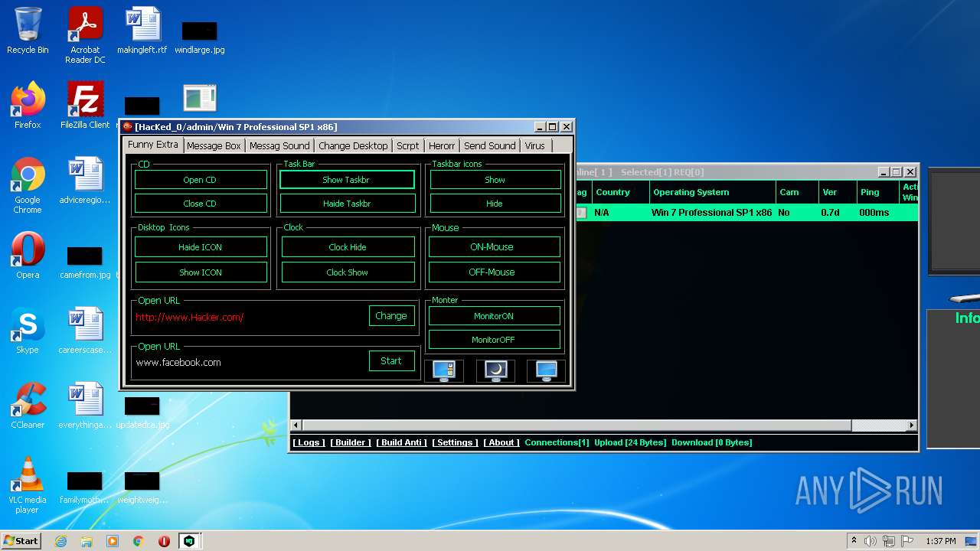Click Clock Show button
This screenshot has width=980, height=551.
pos(348,272)
